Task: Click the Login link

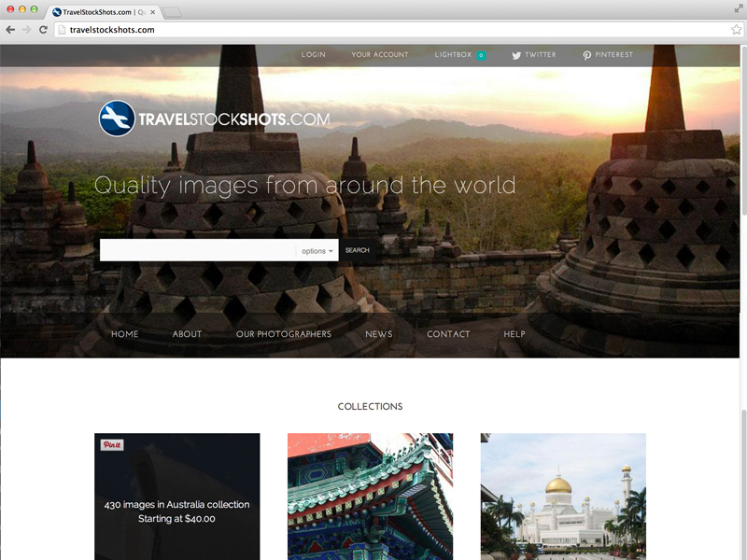Action: [x=313, y=55]
